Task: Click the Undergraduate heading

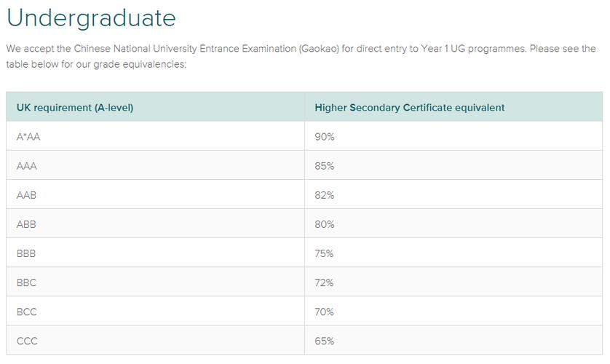Action: coord(92,18)
